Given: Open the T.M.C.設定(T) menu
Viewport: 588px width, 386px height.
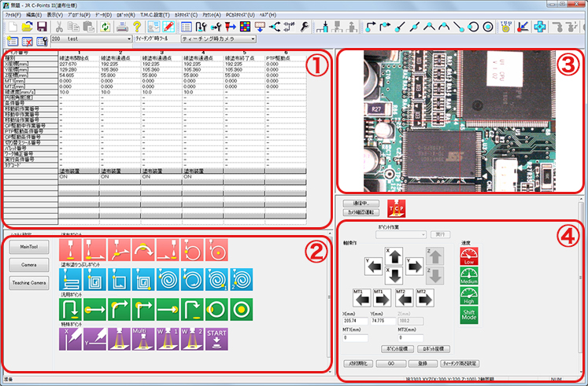Looking at the screenshot, I should click(x=155, y=14).
